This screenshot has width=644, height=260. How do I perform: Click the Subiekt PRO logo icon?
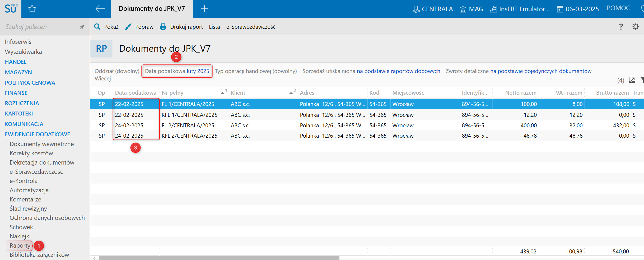pos(11,9)
